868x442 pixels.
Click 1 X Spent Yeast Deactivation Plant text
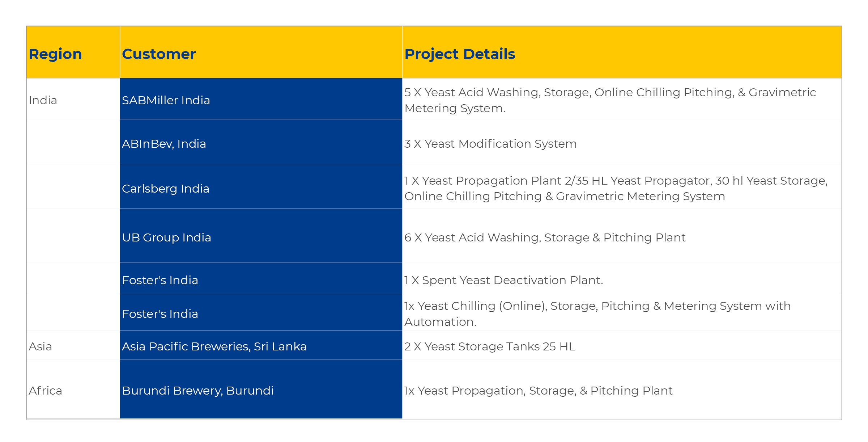(503, 280)
